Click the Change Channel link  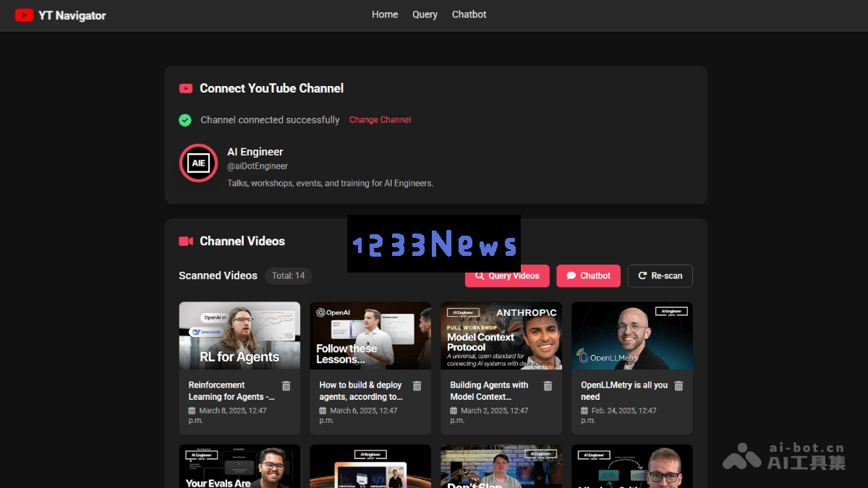click(x=380, y=120)
